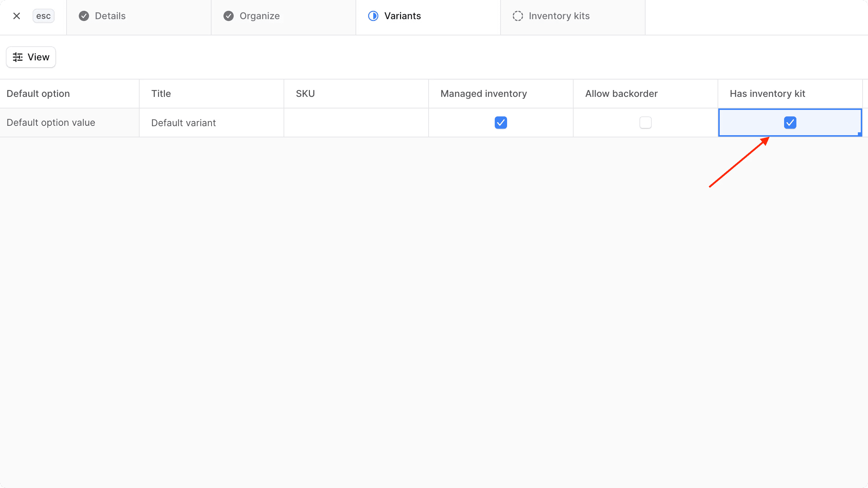Viewport: 868px width, 488px height.
Task: Switch to the Organize tab
Action: (259, 16)
